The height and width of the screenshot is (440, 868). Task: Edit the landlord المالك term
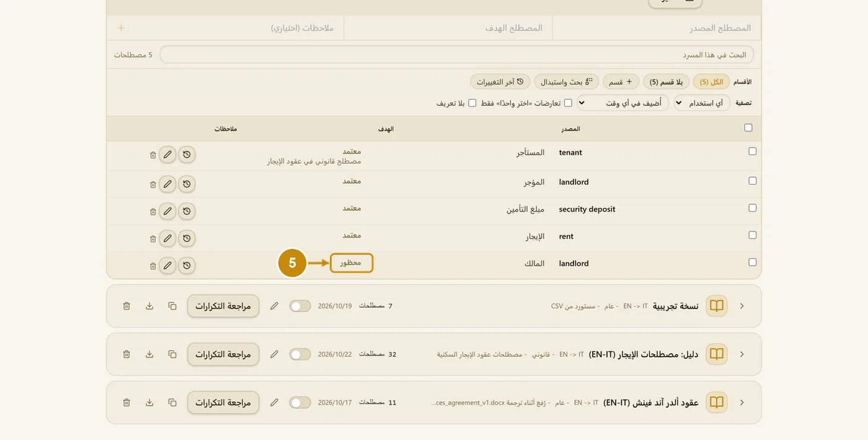pos(167,266)
